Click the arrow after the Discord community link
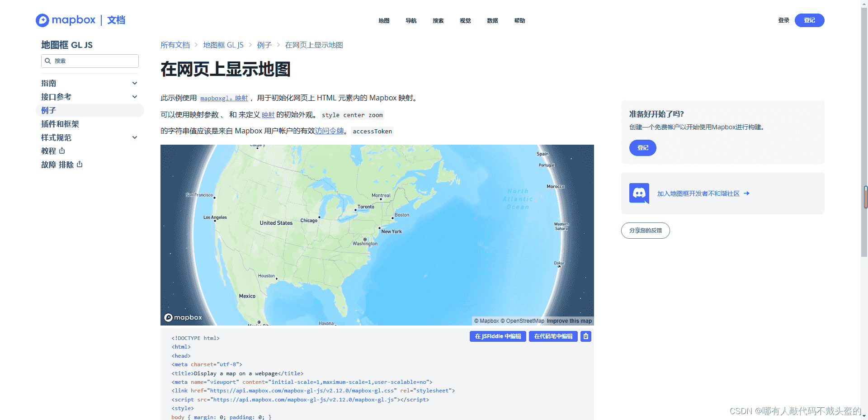Image resolution: width=868 pixels, height=420 pixels. coord(746,193)
